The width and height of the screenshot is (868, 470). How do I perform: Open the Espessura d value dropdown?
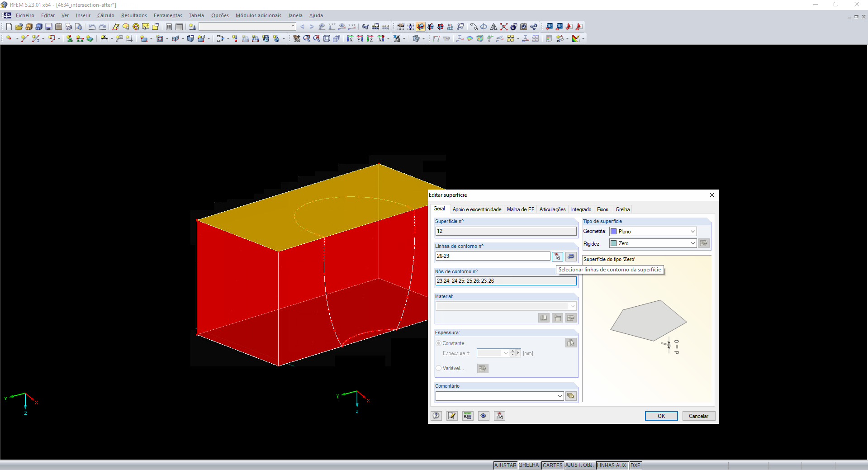[506, 353]
